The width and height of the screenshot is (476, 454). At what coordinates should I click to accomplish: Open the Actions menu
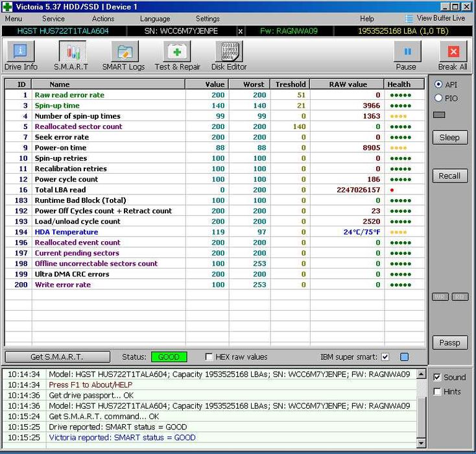(103, 19)
